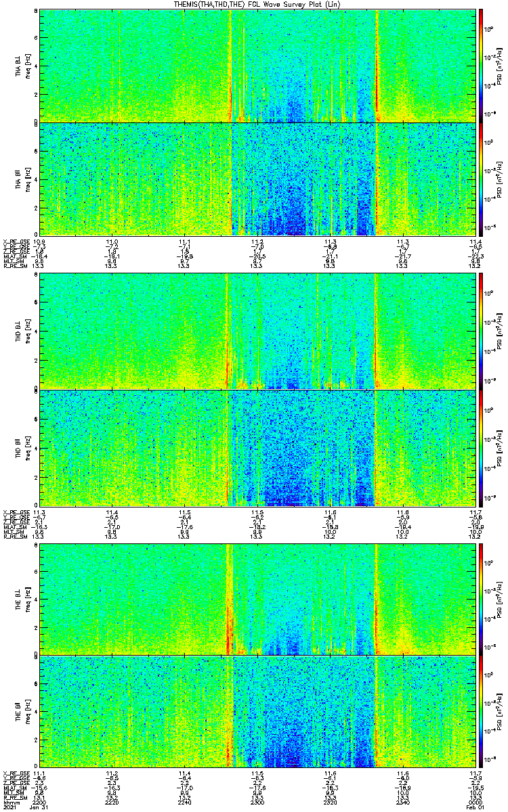Viewport: 508px width, 812px height.
Task: Click the '2320' time tick label
Action: tap(330, 803)
